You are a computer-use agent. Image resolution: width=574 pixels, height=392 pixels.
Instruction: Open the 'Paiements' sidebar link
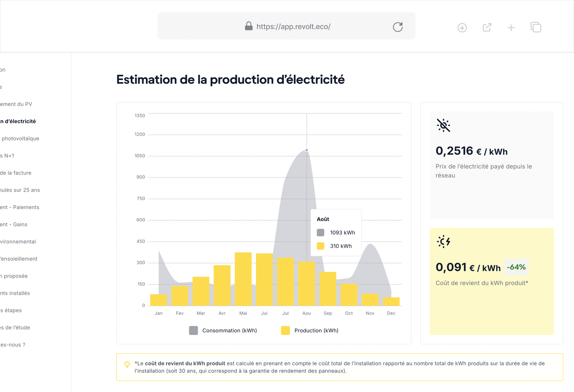point(20,207)
